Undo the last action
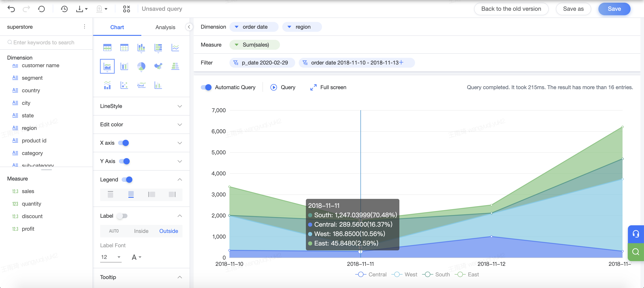 [11, 9]
